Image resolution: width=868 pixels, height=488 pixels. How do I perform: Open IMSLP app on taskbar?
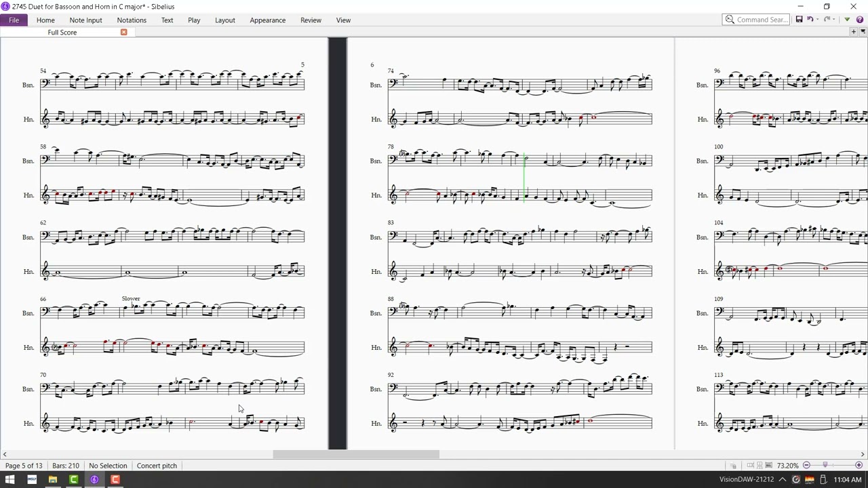tap(31, 480)
